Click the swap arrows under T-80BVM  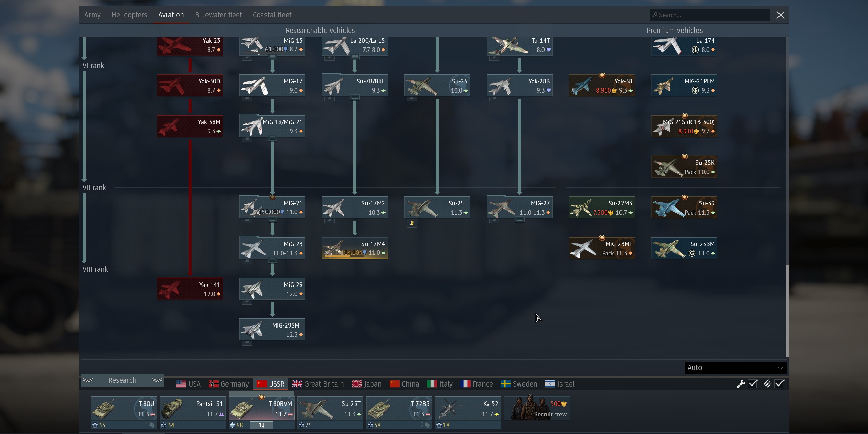click(261, 425)
